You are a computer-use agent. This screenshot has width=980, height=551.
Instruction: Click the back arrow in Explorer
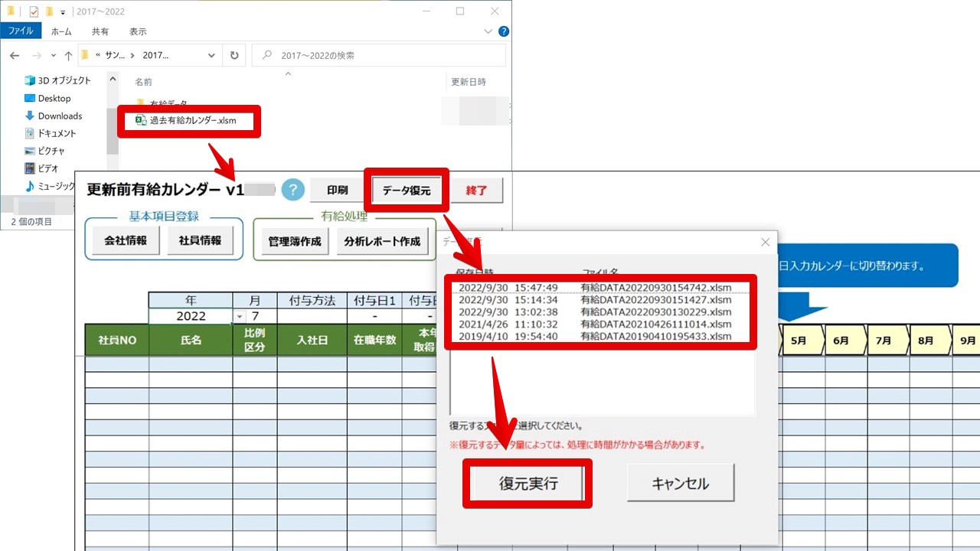point(15,56)
